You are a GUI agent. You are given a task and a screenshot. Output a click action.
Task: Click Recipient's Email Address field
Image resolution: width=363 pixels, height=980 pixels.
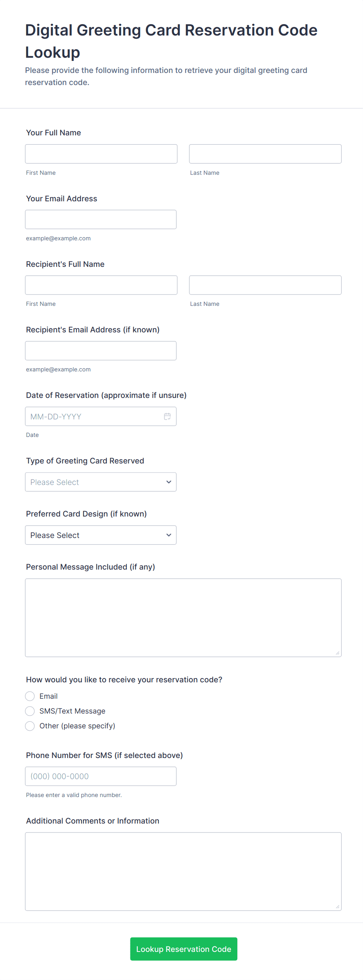(101, 350)
